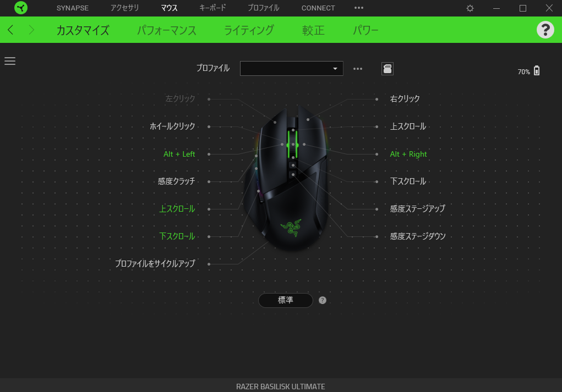Open the help question mark icon
The height and width of the screenshot is (392, 562).
pos(545,30)
